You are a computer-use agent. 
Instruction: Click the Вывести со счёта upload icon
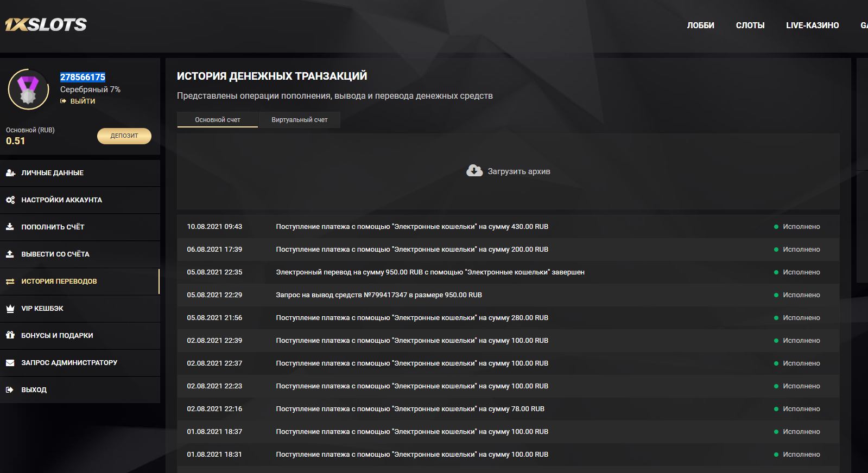click(x=10, y=254)
